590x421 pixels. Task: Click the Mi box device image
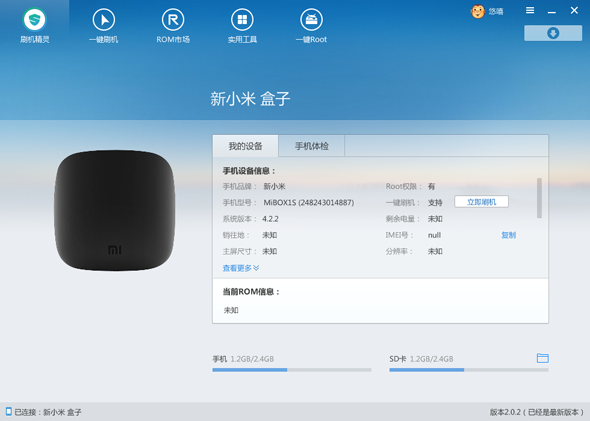(114, 210)
